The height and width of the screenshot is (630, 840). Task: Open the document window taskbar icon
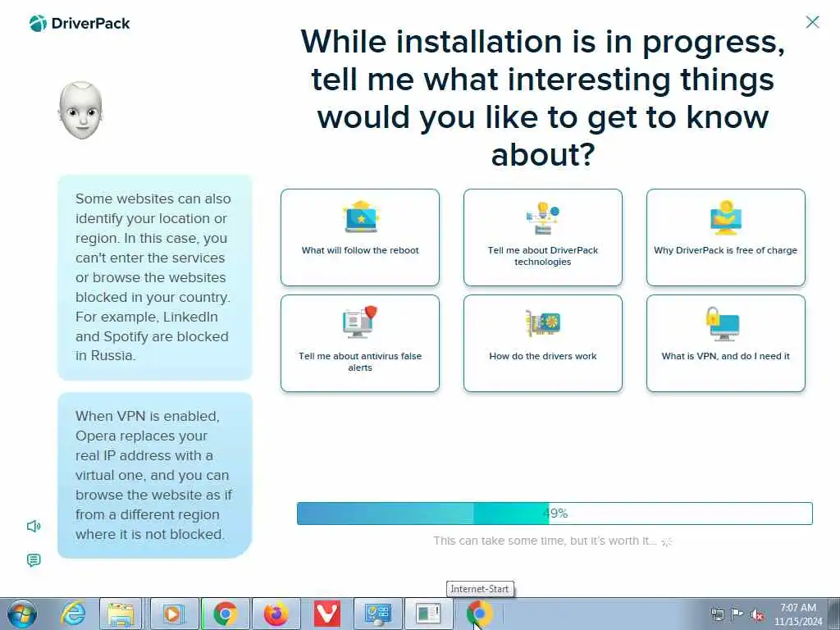428,614
